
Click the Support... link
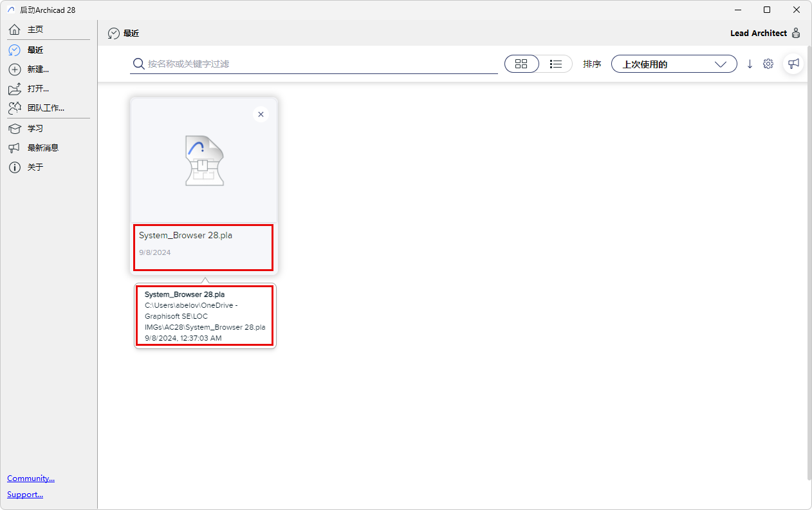point(25,495)
